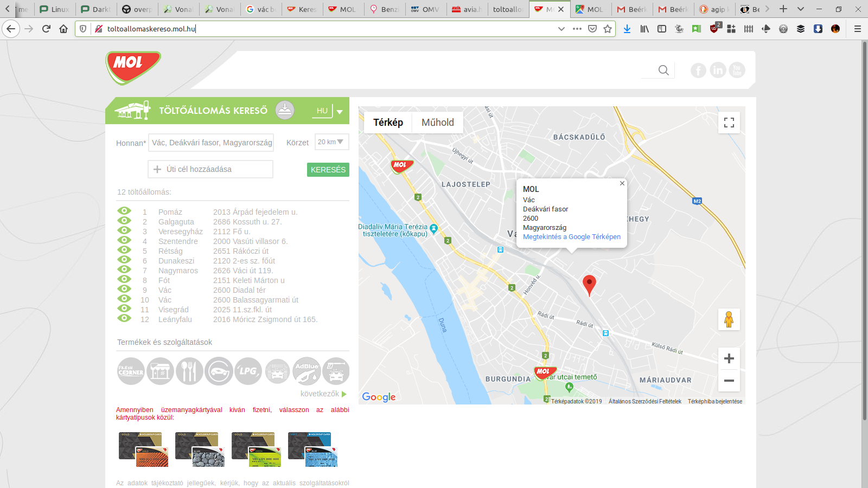
Task: Switch to the OMV browser tab
Action: (426, 9)
